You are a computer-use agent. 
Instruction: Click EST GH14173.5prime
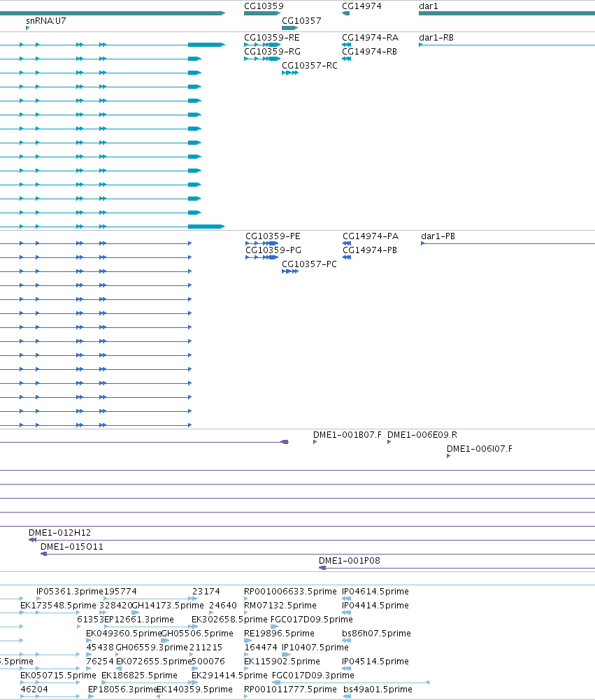(x=169, y=606)
